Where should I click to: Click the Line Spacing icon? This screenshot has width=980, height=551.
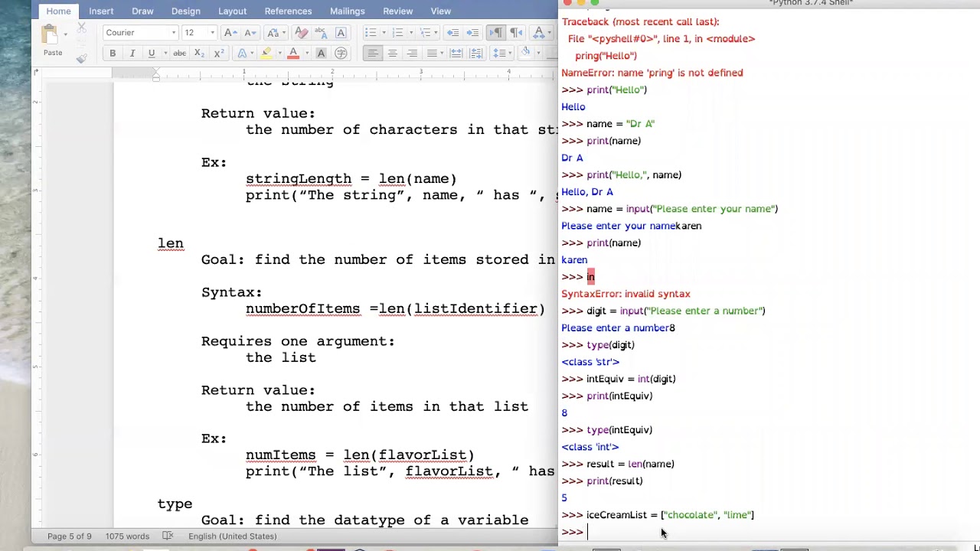[x=499, y=53]
